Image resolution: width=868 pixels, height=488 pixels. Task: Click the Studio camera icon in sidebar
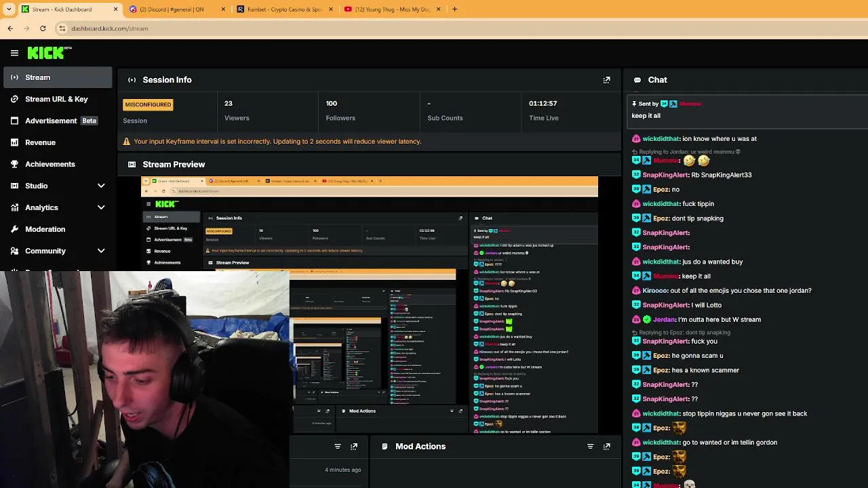(x=14, y=186)
